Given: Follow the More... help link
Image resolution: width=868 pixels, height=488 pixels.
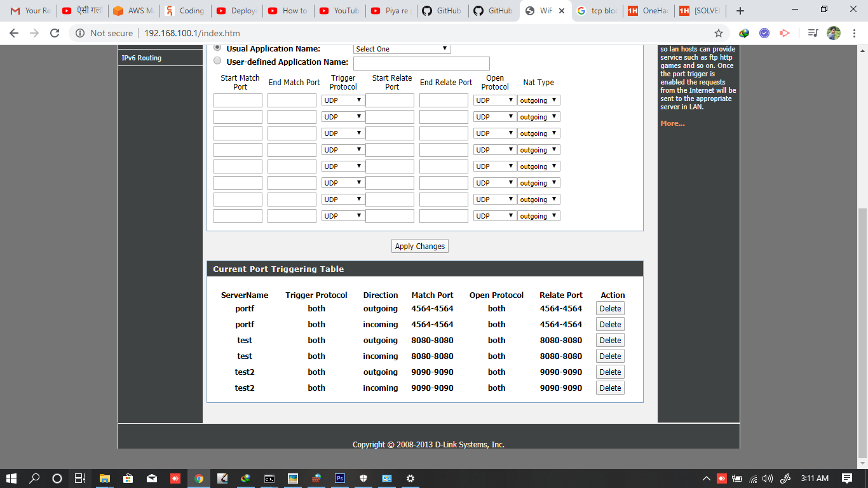Looking at the screenshot, I should (672, 123).
